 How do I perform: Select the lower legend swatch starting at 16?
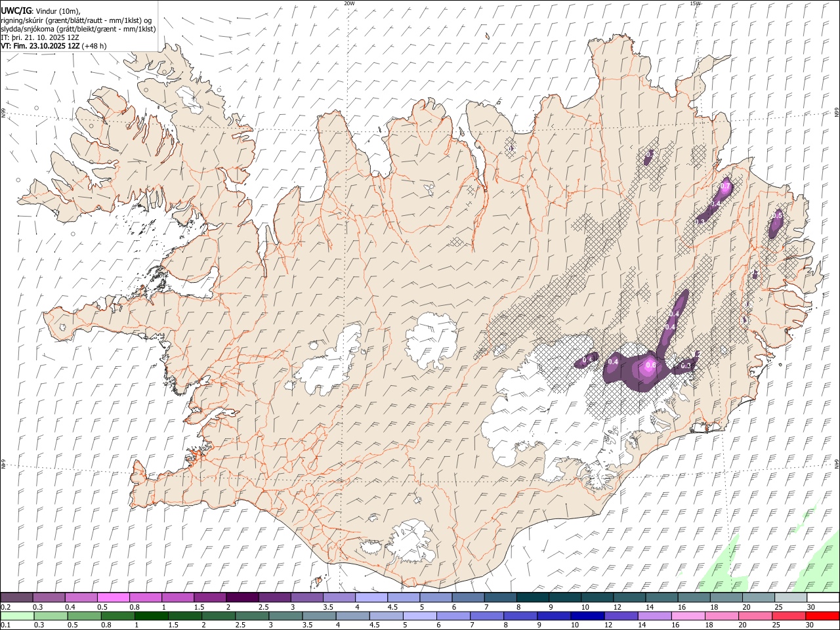coord(688,616)
